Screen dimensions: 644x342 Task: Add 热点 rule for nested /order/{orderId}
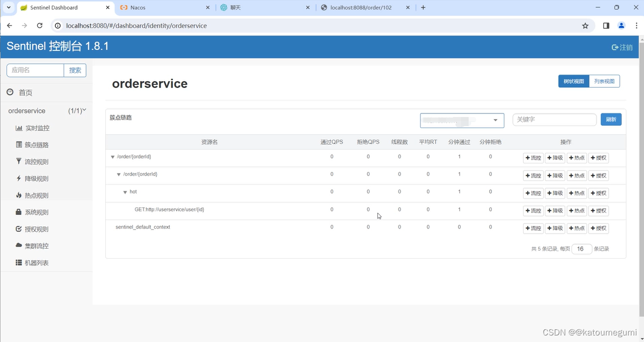point(576,176)
